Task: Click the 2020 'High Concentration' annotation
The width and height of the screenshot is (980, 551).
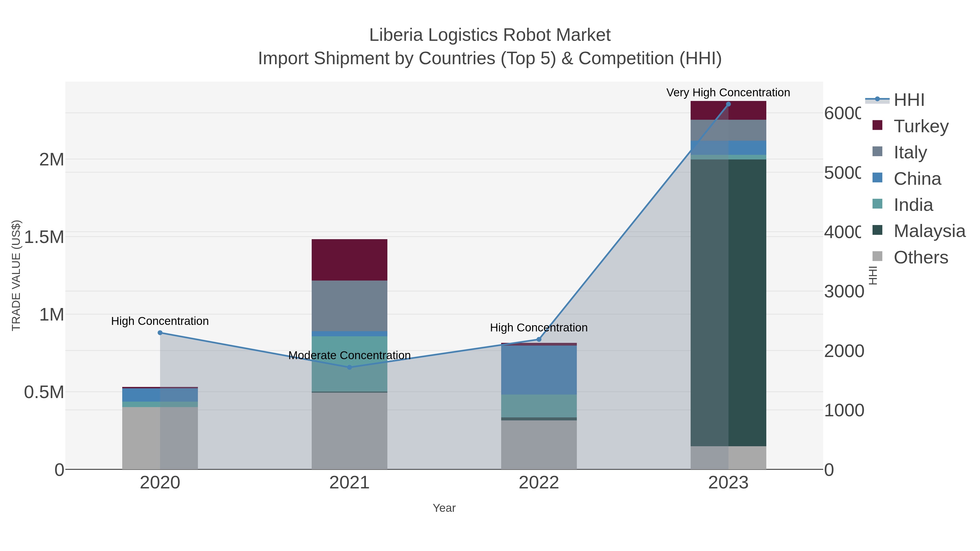Action: click(x=160, y=321)
